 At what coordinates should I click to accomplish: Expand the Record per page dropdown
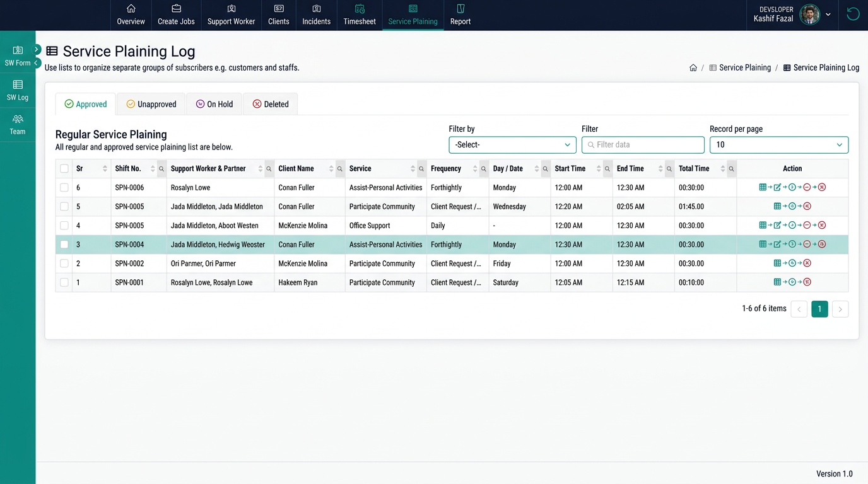click(x=778, y=145)
